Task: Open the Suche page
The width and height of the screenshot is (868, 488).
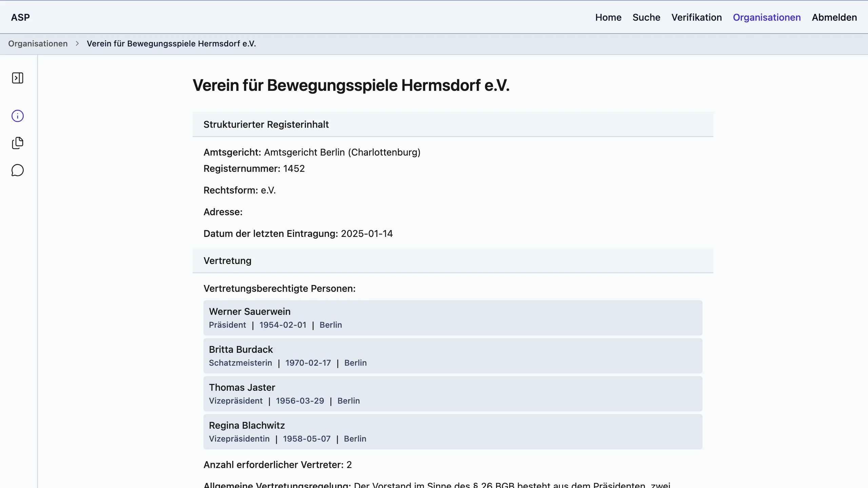Action: (646, 17)
